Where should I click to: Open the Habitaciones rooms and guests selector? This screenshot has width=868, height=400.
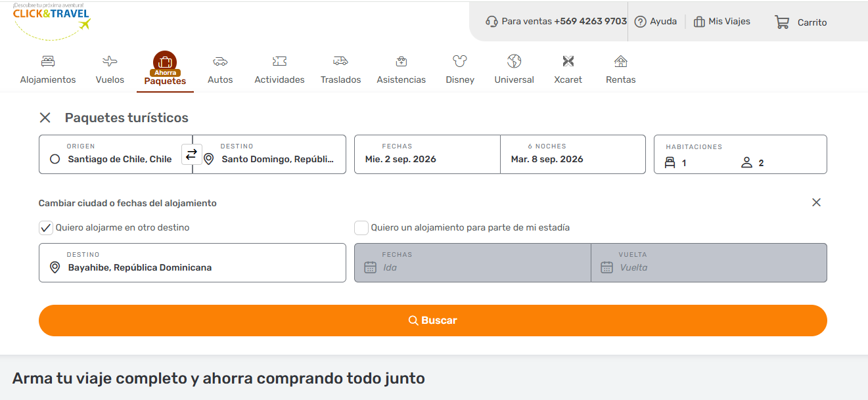(740, 155)
